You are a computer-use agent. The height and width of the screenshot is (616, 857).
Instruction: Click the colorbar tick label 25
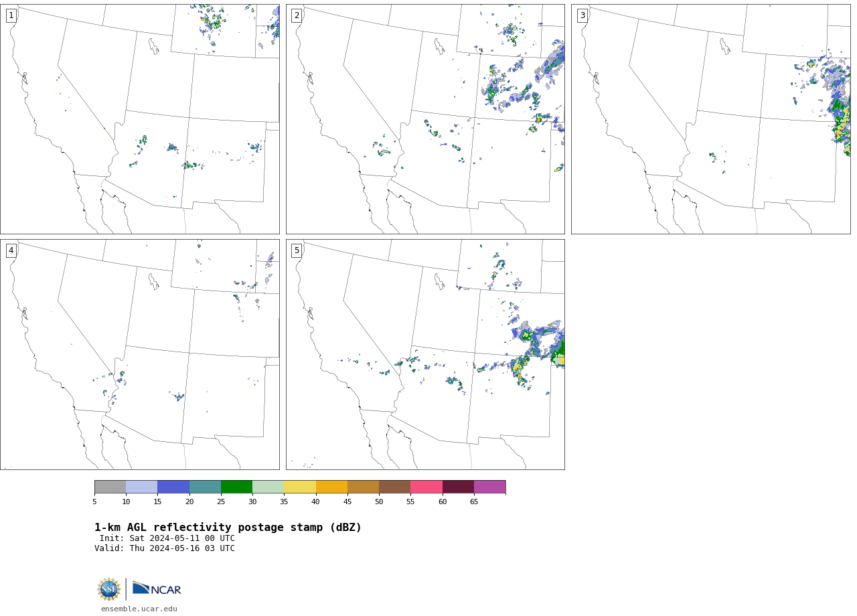point(221,502)
